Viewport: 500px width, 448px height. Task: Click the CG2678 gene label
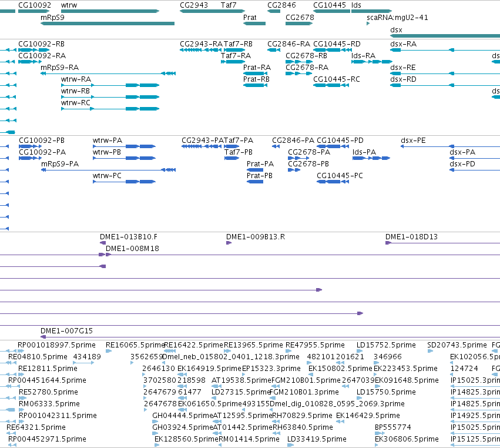point(300,18)
